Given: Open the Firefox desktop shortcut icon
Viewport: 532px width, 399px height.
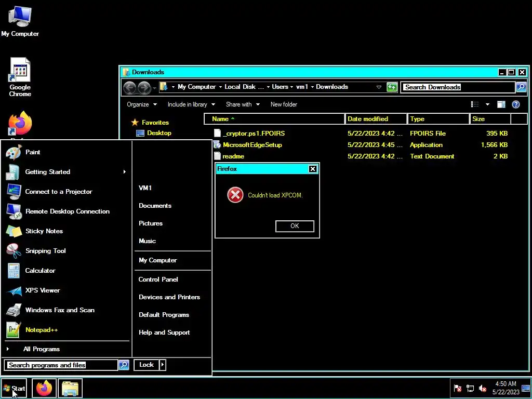Looking at the screenshot, I should (x=20, y=125).
